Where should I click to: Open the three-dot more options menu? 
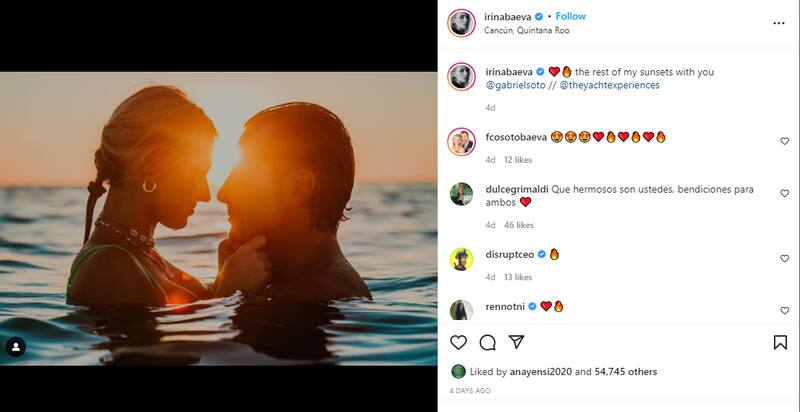tap(779, 23)
